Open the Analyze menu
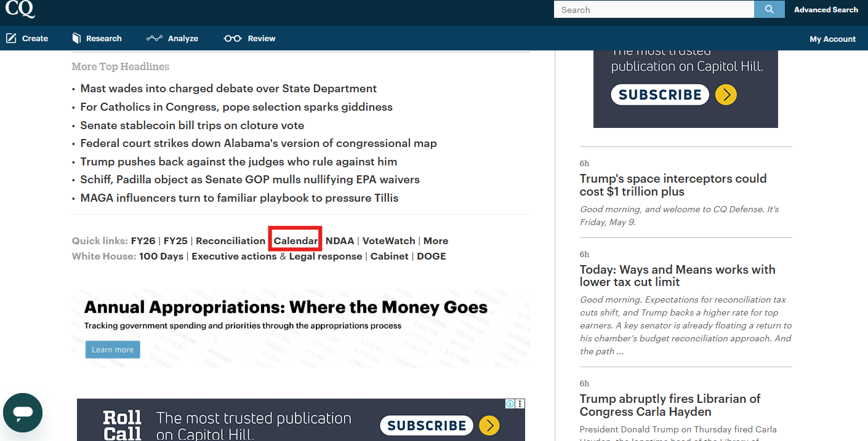The height and width of the screenshot is (441, 868). [x=172, y=38]
